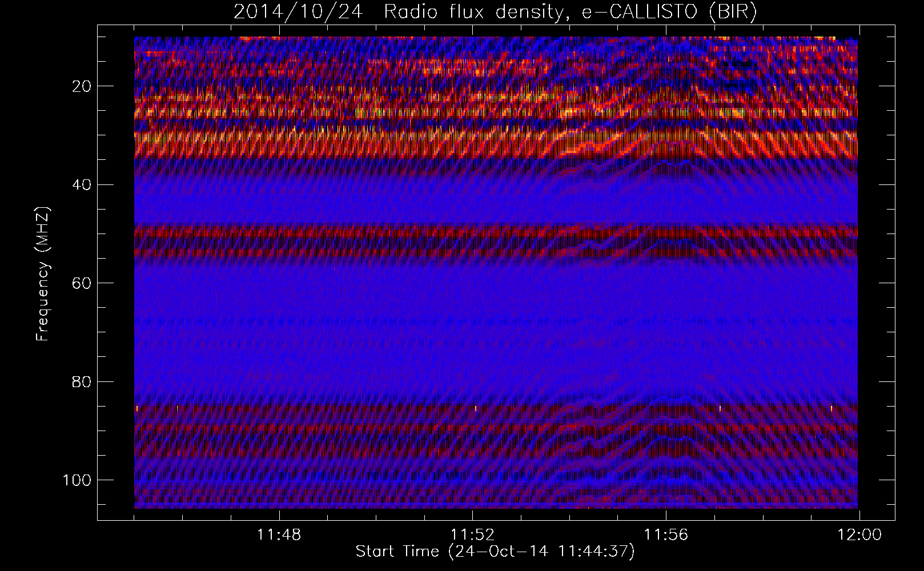
Task: Click the 100 MHz frequency tick label
Action: pyautogui.click(x=77, y=480)
